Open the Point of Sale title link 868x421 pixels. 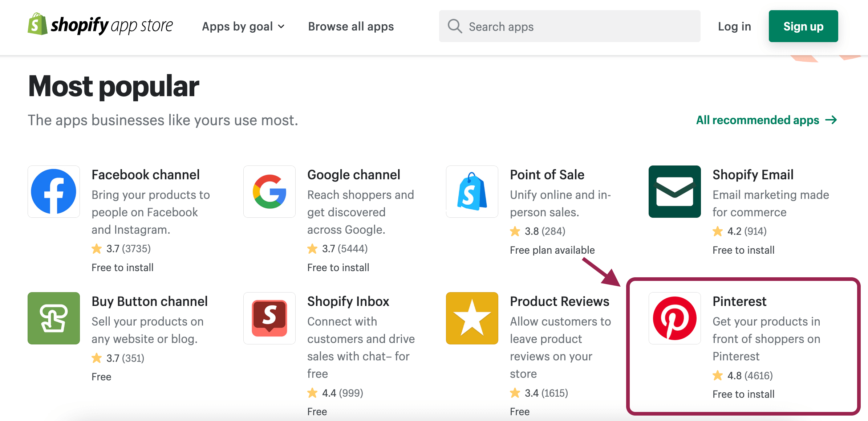click(x=547, y=175)
